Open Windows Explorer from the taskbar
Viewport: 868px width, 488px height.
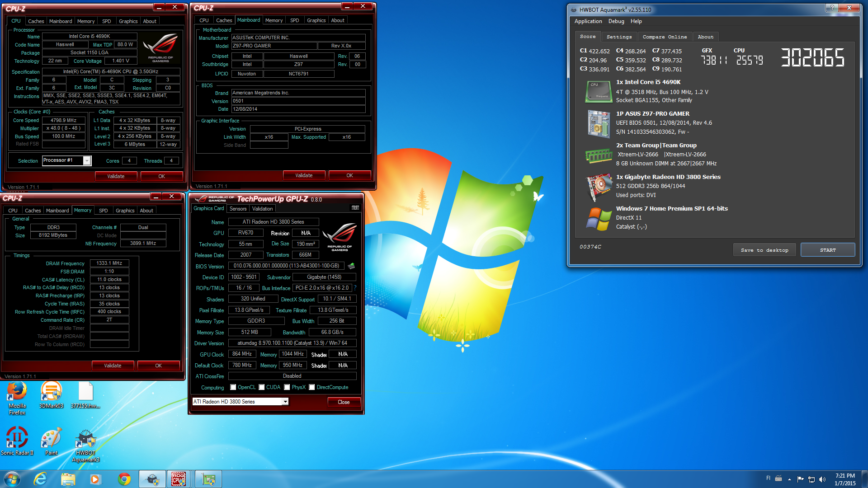coord(68,479)
